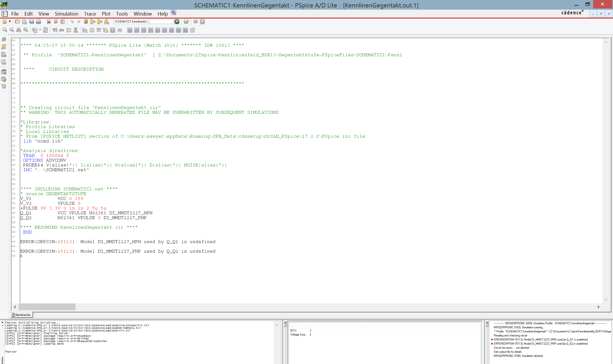Clear all bookmarks icon
Screen dimensions: 613x364
coord(107,22)
